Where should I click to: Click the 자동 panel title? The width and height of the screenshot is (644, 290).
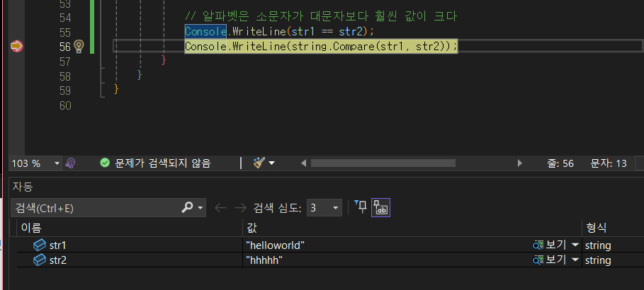[22, 187]
